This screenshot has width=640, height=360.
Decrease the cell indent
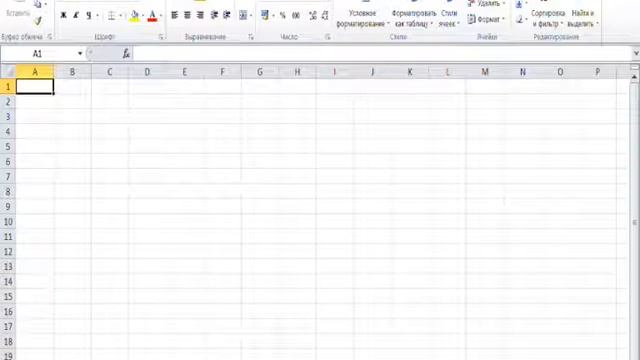(x=214, y=16)
